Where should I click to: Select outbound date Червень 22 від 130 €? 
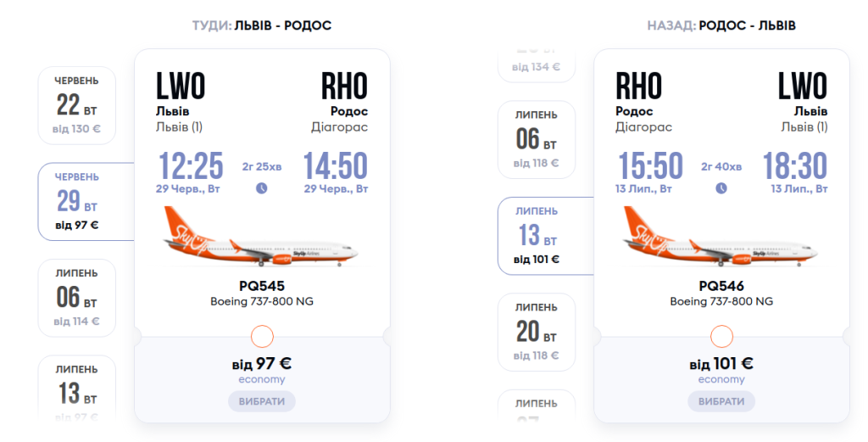point(77,105)
